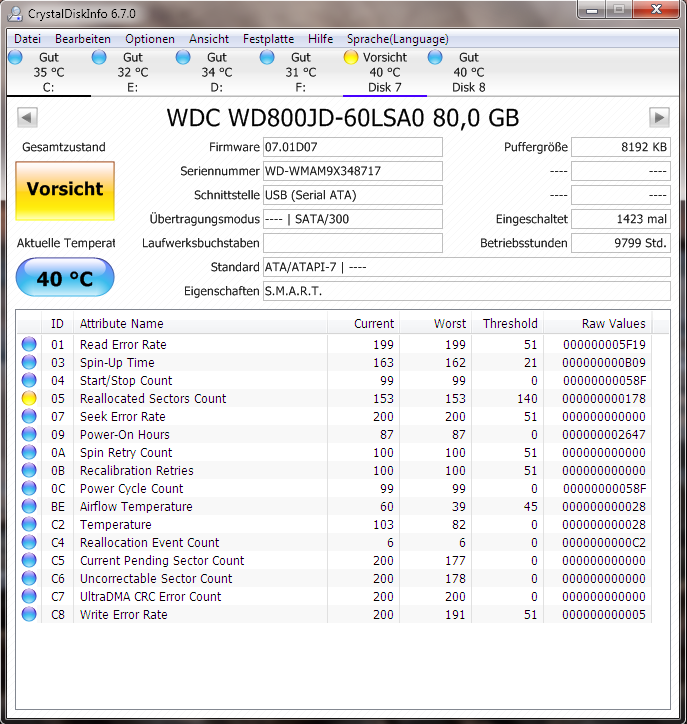This screenshot has height=724, width=687.
Task: Click the Standard field ATA/ATAPI-7
Action: 467,267
